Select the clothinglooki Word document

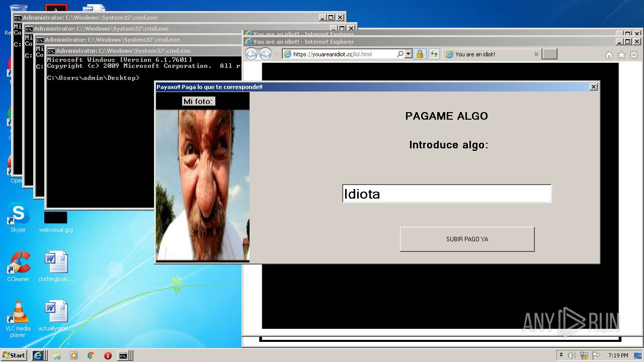56,266
